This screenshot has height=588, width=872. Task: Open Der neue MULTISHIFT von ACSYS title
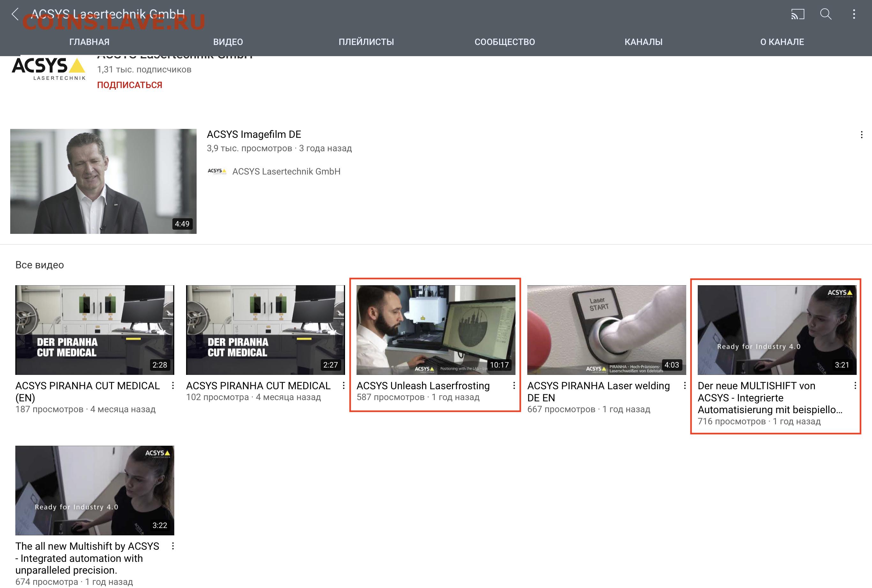[770, 398]
